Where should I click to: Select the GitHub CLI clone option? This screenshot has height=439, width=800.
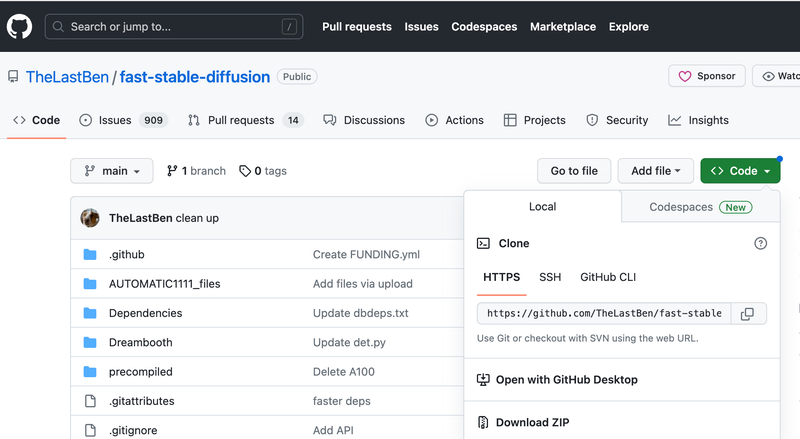pos(608,277)
